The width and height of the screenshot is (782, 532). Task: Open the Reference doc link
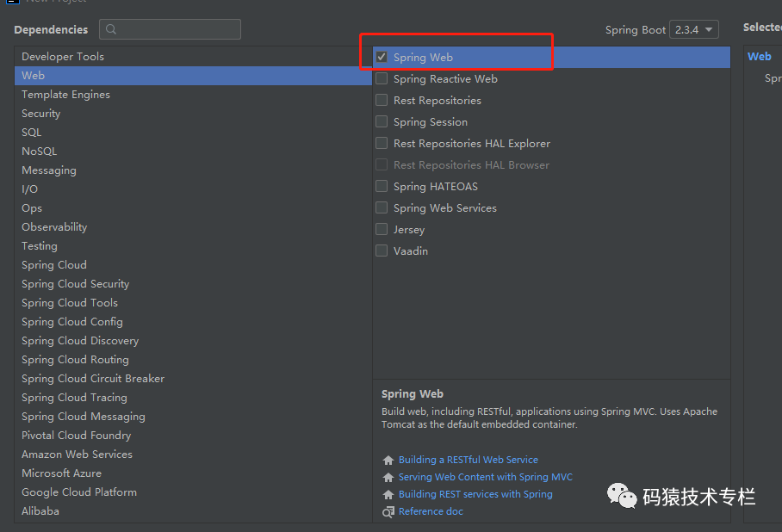tap(431, 511)
